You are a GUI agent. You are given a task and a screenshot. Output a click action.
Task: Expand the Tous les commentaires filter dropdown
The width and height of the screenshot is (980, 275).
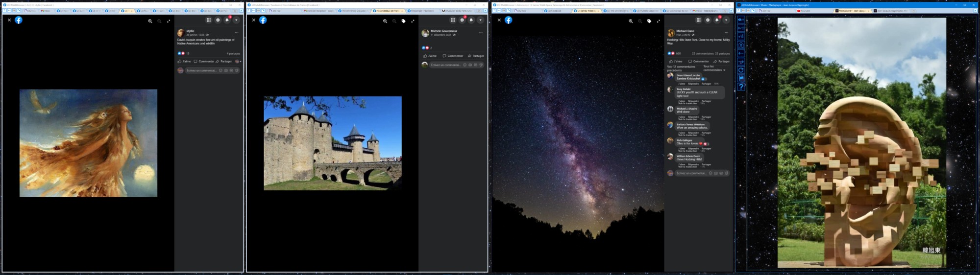[714, 69]
